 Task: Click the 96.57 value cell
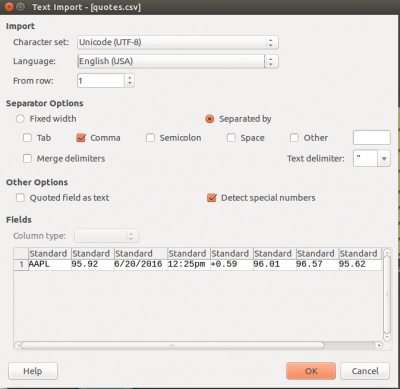317,264
